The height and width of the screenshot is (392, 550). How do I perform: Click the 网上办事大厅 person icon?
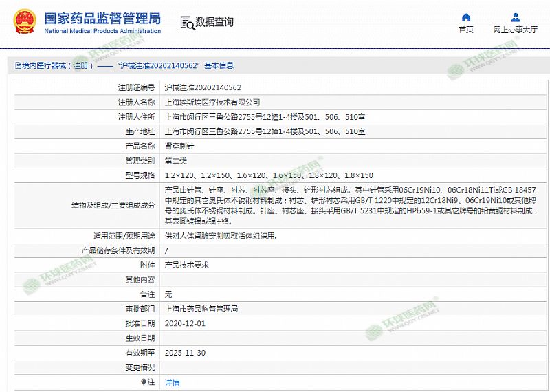[x=515, y=17]
